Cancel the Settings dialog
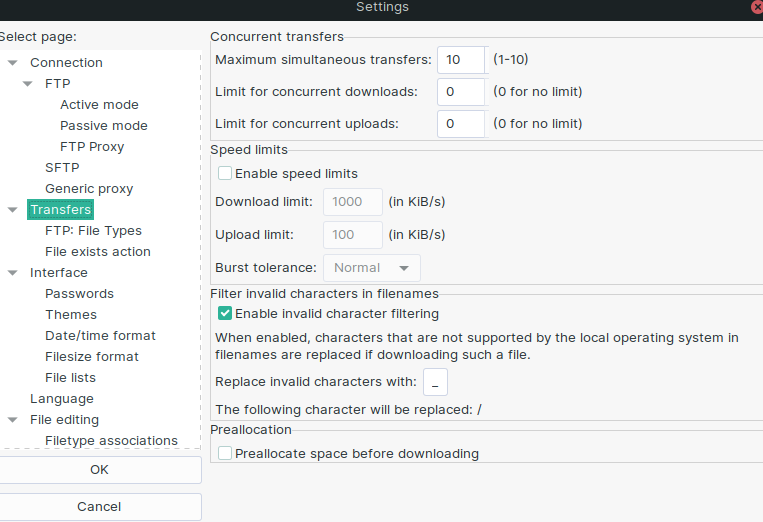Image resolution: width=763 pixels, height=522 pixels. [x=99, y=507]
